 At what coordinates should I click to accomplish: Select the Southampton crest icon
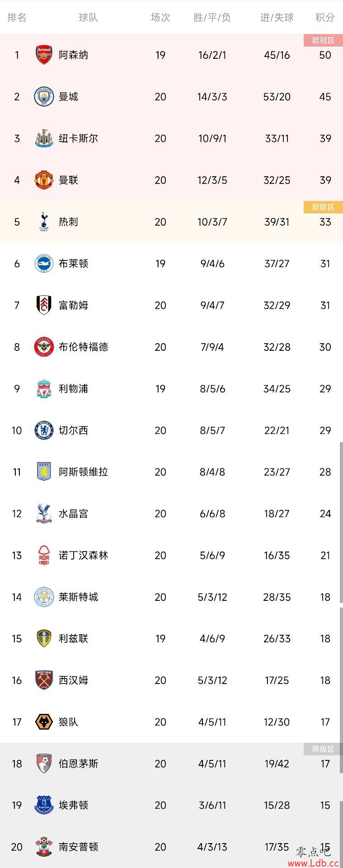[44, 847]
